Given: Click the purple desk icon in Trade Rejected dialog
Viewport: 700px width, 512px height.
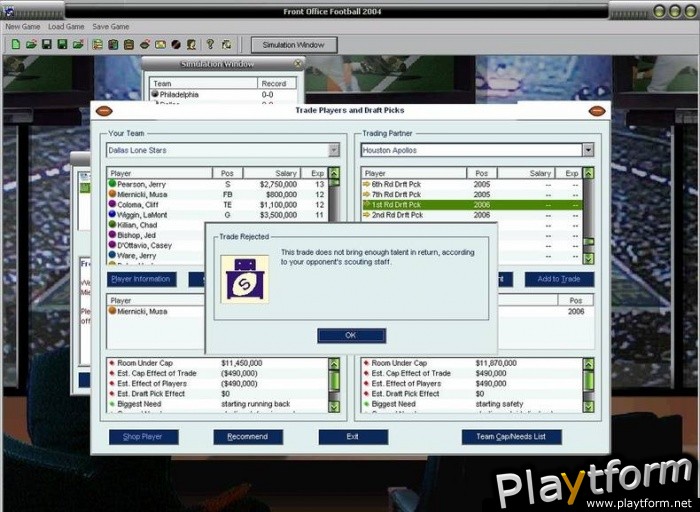Looking at the screenshot, I should point(245,279).
